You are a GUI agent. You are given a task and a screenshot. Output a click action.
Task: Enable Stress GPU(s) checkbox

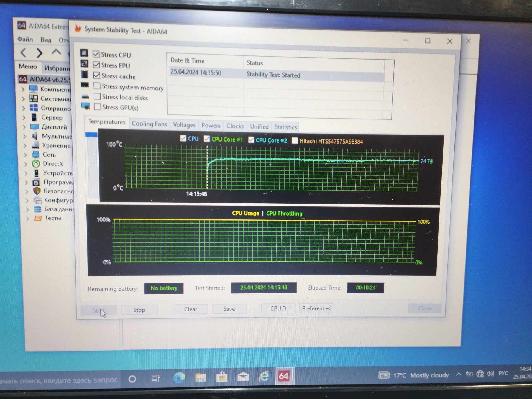point(98,107)
